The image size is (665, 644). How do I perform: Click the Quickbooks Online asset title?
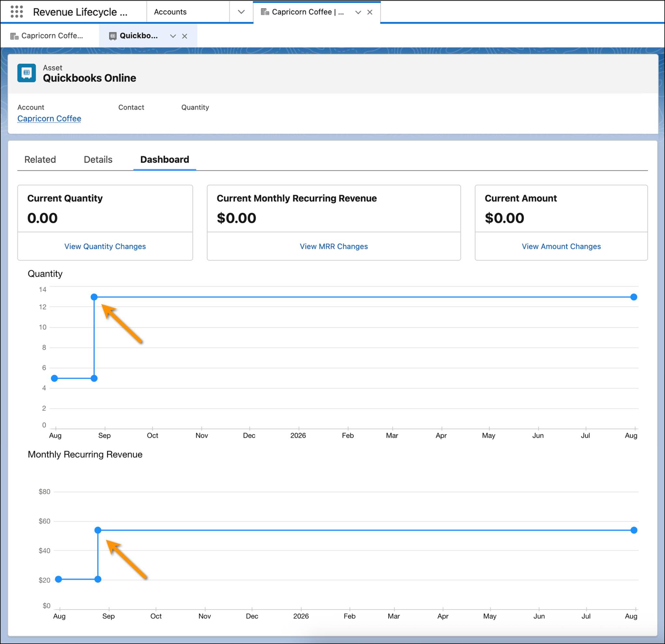coord(90,78)
